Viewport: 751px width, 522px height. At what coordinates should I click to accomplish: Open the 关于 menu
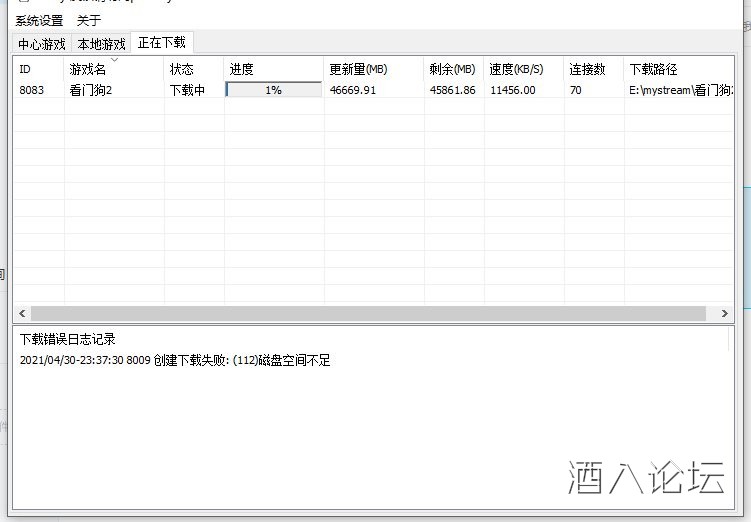[x=89, y=20]
